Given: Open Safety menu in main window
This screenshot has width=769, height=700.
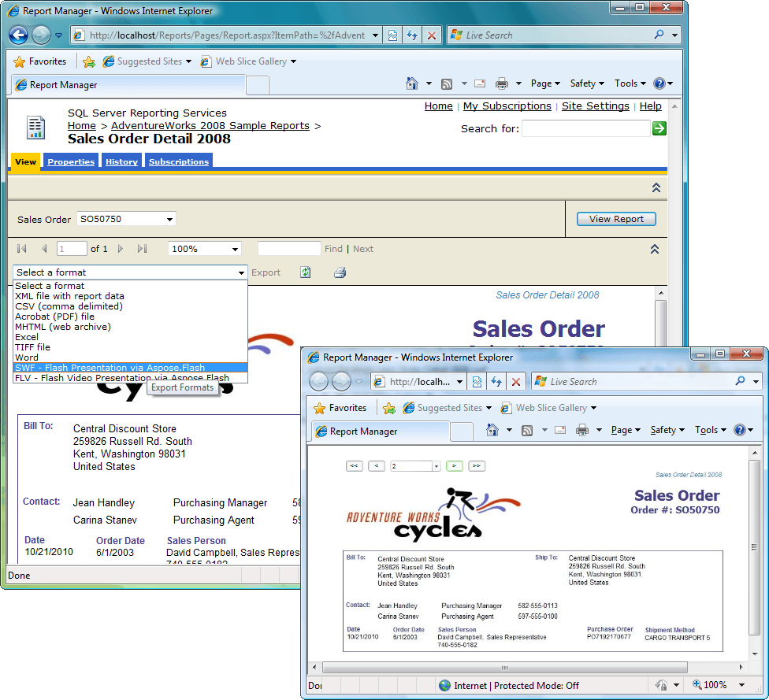Looking at the screenshot, I should [x=587, y=83].
